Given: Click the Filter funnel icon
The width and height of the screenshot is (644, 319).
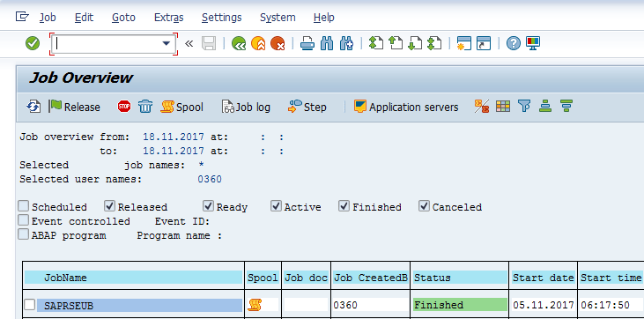Looking at the screenshot, I should pos(524,107).
